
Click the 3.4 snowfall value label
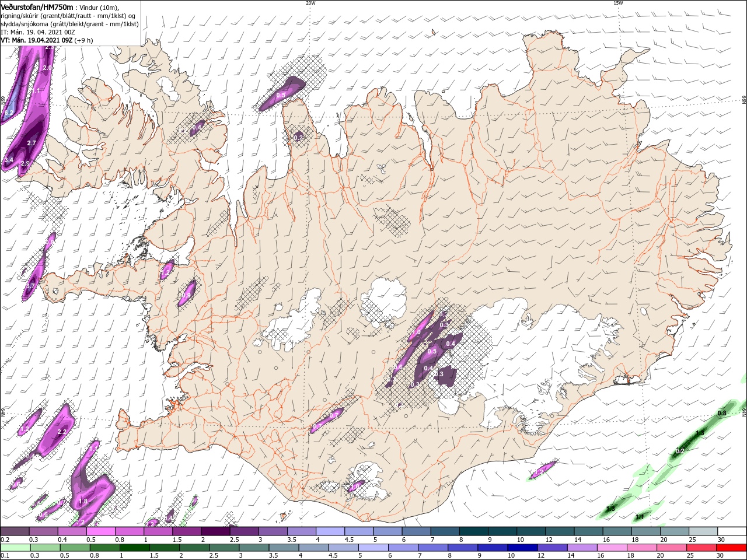tap(9, 160)
